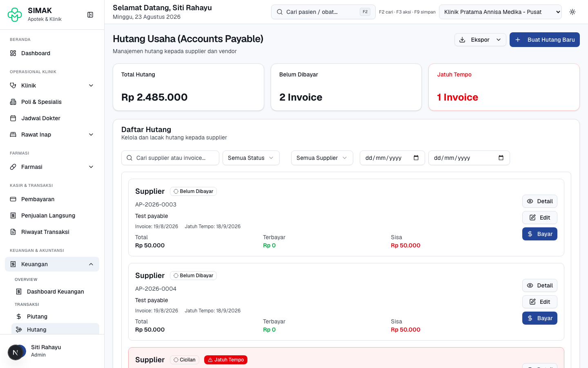Image resolution: width=588 pixels, height=368 pixels.
Task: Click the plus icon in Buat Hutang Baru
Action: pyautogui.click(x=518, y=40)
